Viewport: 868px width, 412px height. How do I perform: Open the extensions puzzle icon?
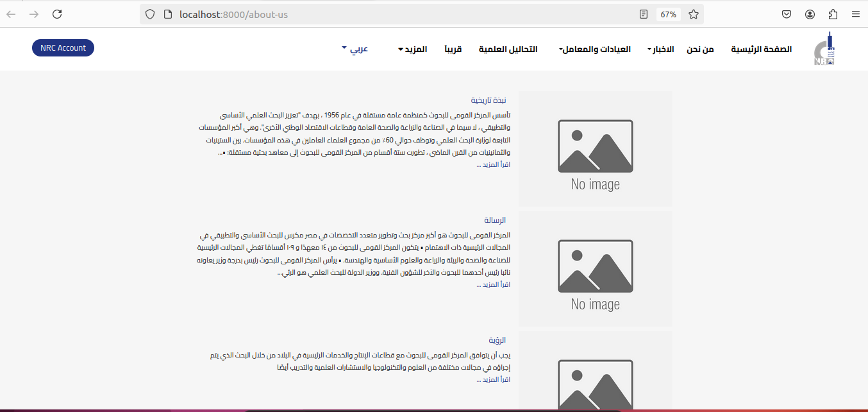[x=833, y=14]
